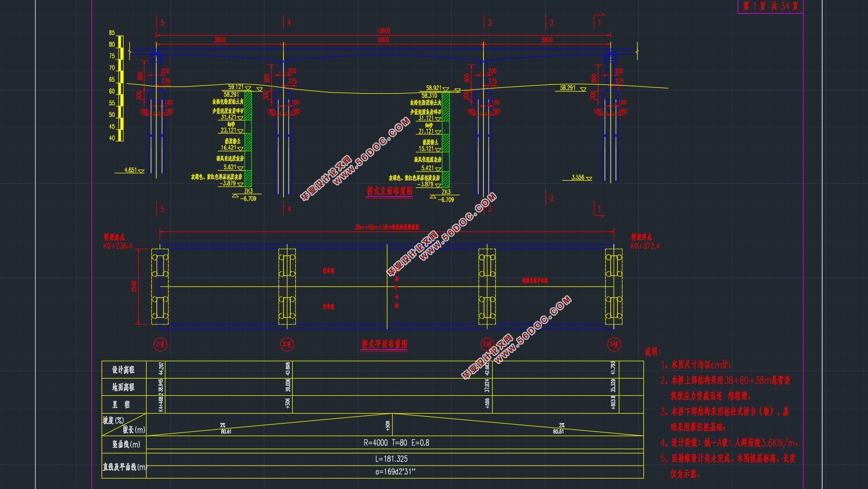Select stratum elevation 5.421
This screenshot has width=868, height=489.
click(x=428, y=168)
